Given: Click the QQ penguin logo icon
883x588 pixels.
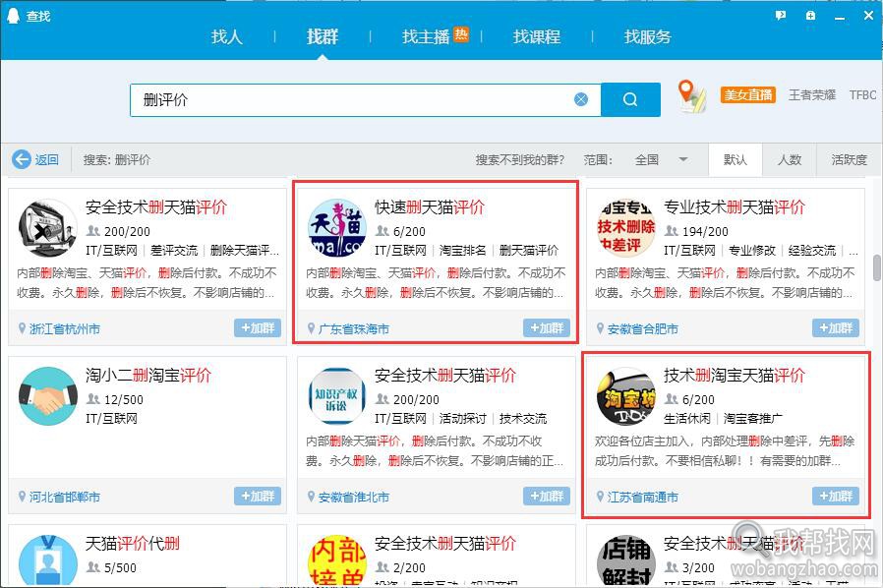Looking at the screenshot, I should click(x=13, y=16).
